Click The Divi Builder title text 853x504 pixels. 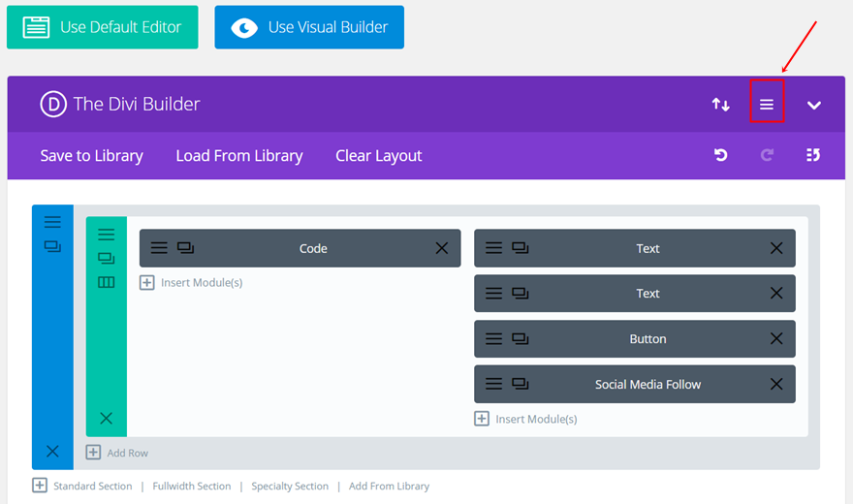(x=137, y=104)
